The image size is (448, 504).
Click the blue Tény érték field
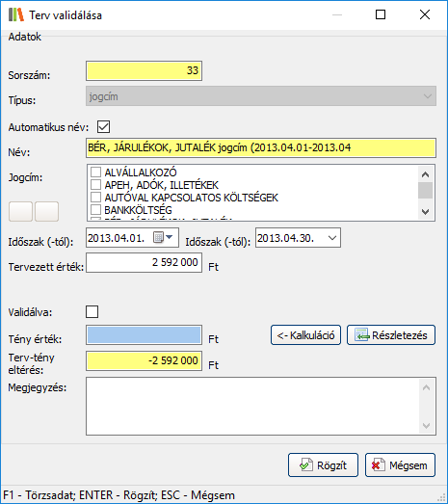[144, 335]
